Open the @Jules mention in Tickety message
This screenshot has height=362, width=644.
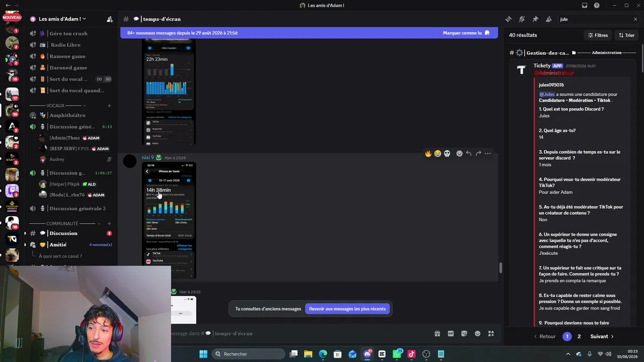click(547, 94)
